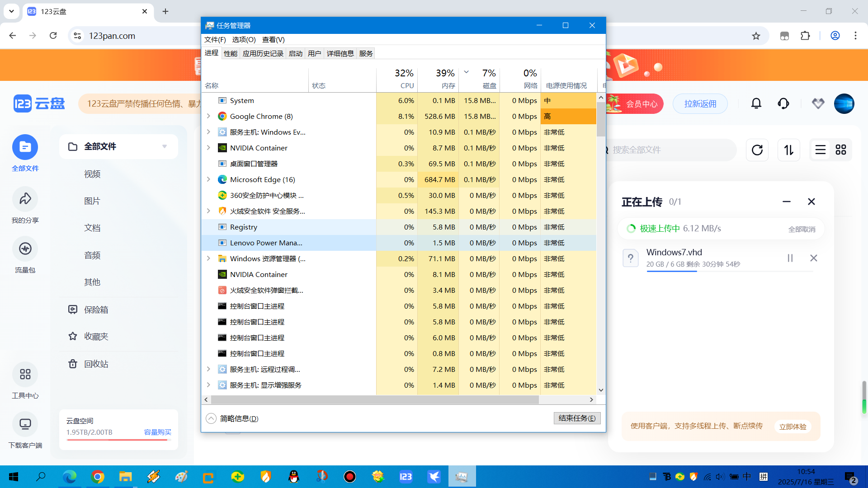Click Task Manager vertical scrollbar thumb

(601, 119)
